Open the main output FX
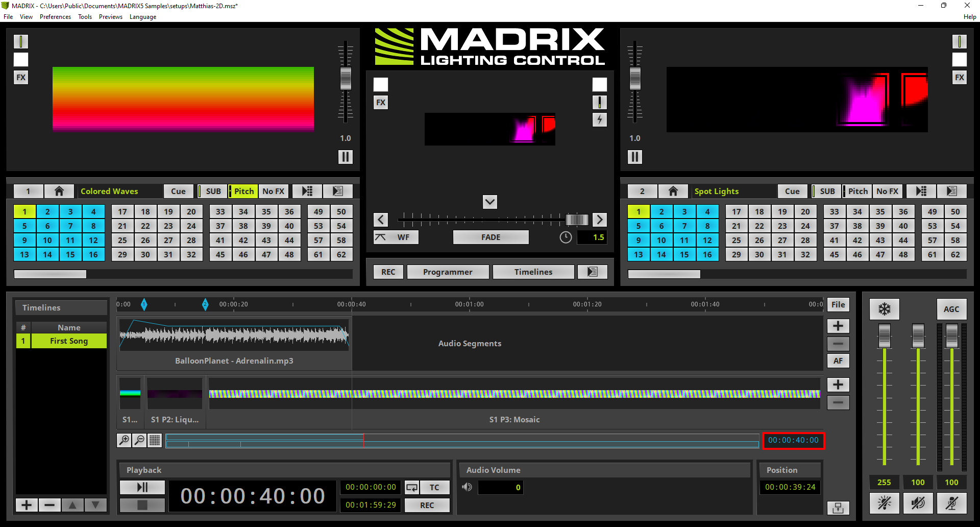 [381, 103]
